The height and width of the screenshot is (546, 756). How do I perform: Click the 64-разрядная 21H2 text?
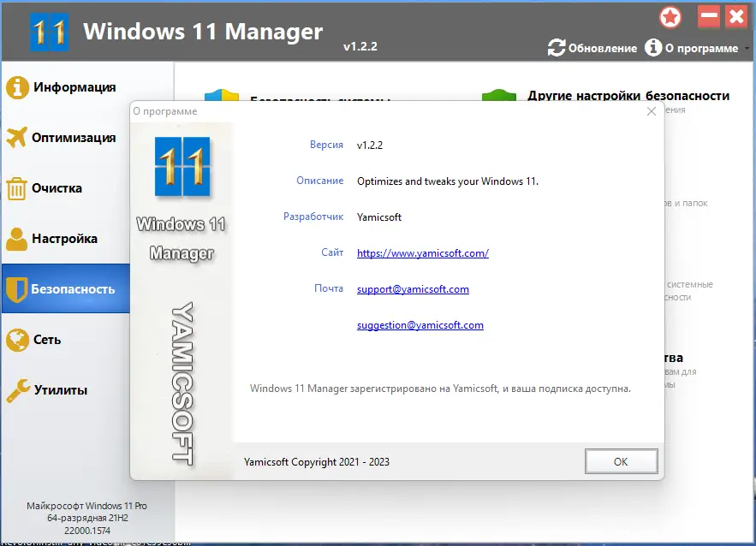point(87,518)
